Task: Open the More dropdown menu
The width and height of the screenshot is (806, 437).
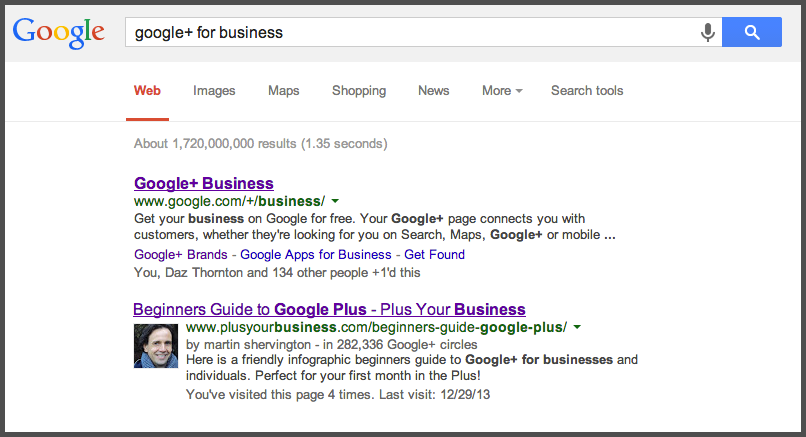Action: tap(502, 90)
